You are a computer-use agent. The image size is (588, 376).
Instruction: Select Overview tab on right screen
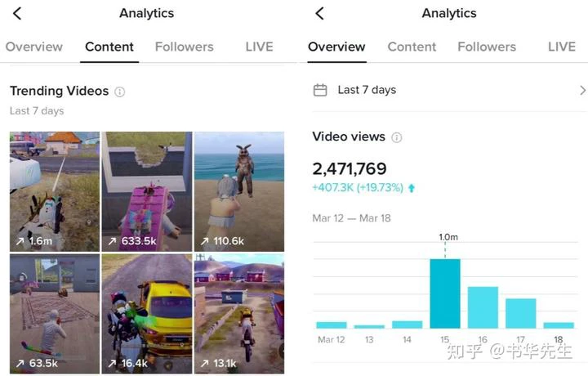[x=336, y=47]
